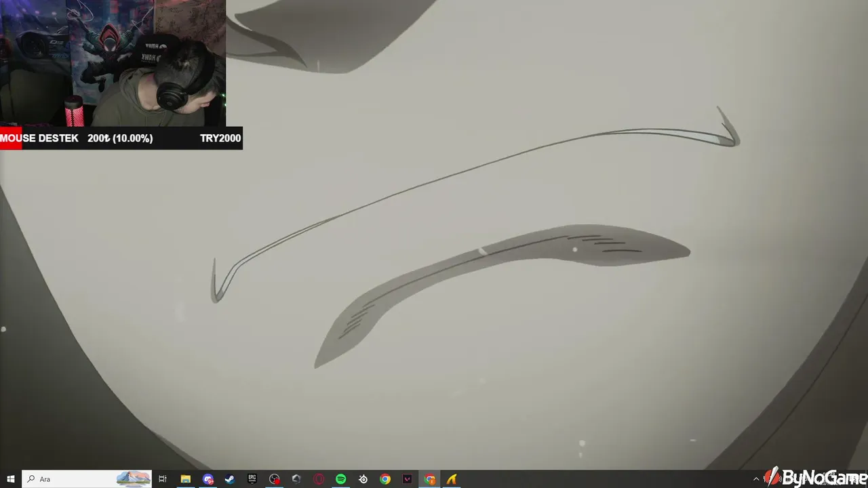
Task: Open the yellow swoosh app icon
Action: click(452, 479)
